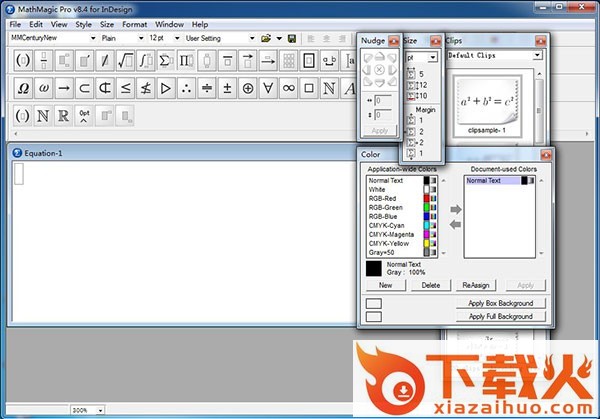Screen dimensions: 600x419
Task: Click the 0pt spacing tool
Action: (x=84, y=116)
